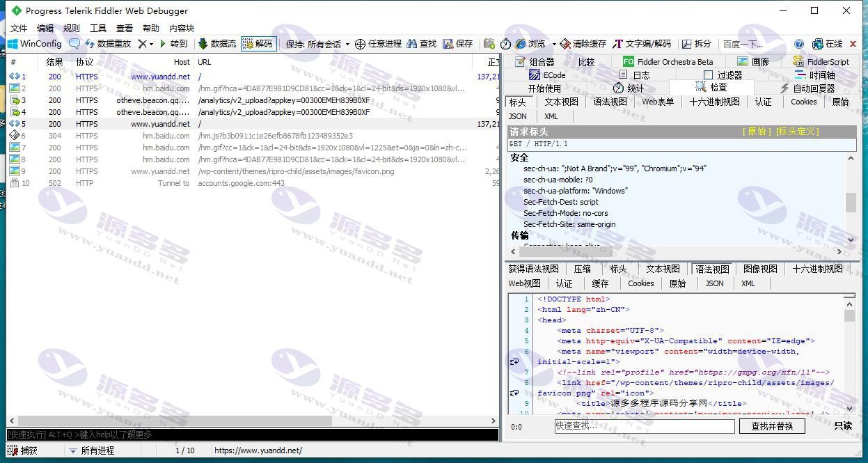
Task: Open dropdown arrow beside 浏览
Action: 553,44
